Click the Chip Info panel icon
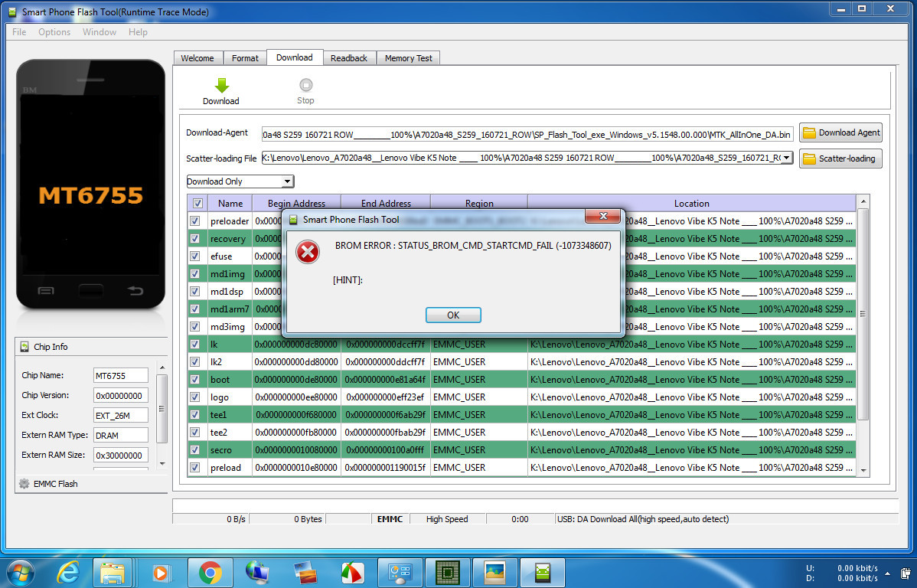 coord(24,346)
